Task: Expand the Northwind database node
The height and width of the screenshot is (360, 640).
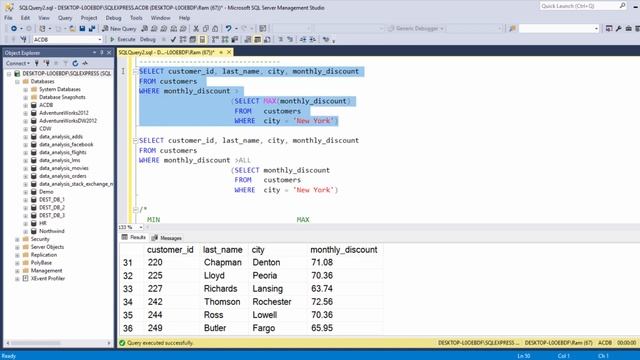Action: tap(26, 231)
